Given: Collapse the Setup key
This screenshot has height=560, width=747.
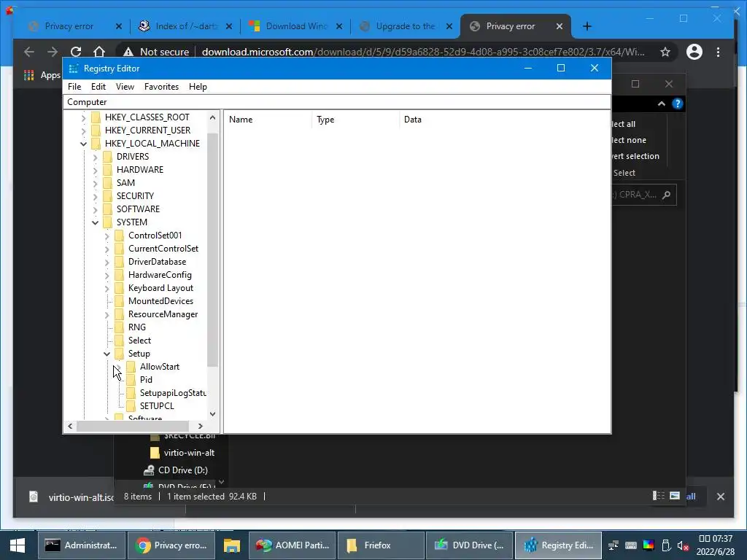Looking at the screenshot, I should click(x=107, y=354).
